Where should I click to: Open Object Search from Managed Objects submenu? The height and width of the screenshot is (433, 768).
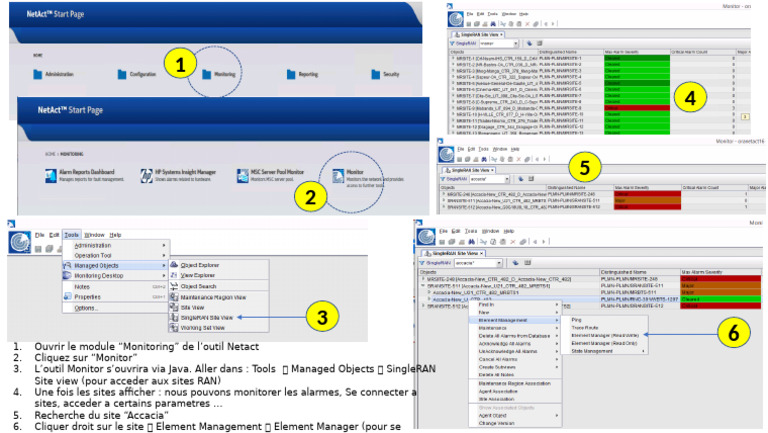pyautogui.click(x=219, y=286)
